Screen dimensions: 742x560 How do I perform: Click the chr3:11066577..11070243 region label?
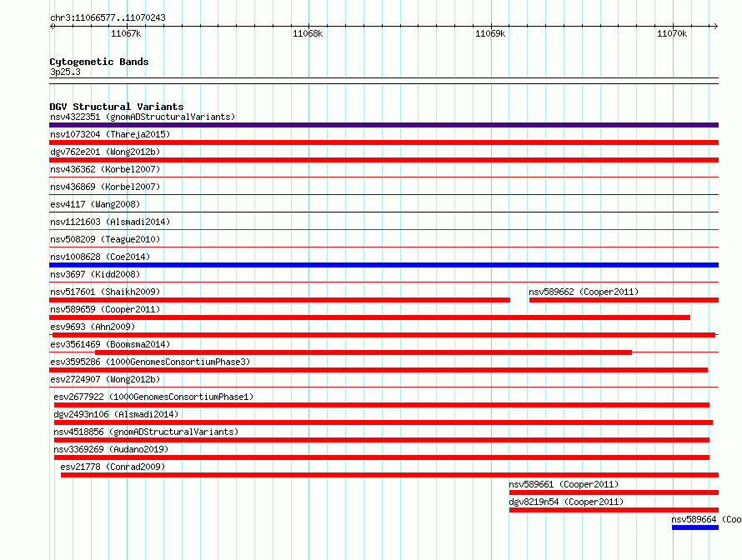(108, 17)
